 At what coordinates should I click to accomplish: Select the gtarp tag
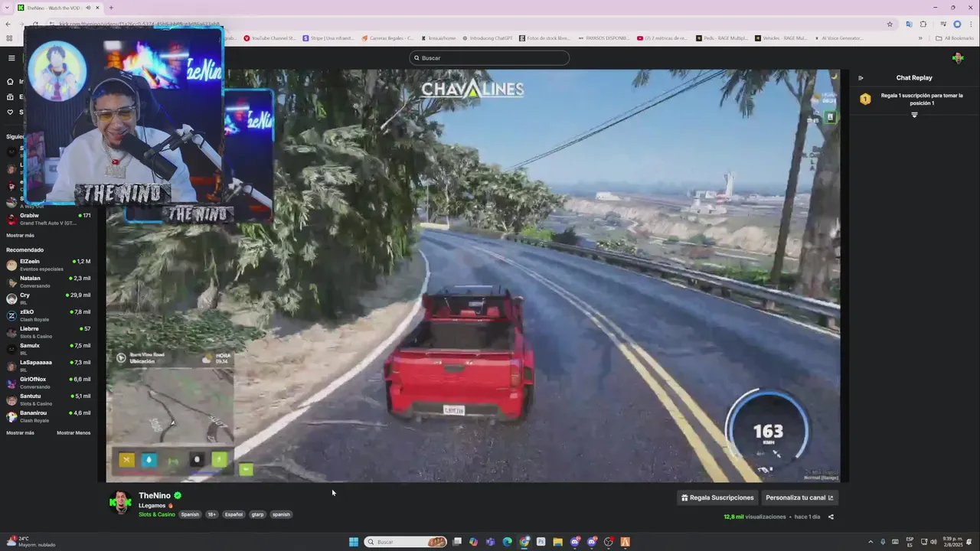tap(258, 514)
